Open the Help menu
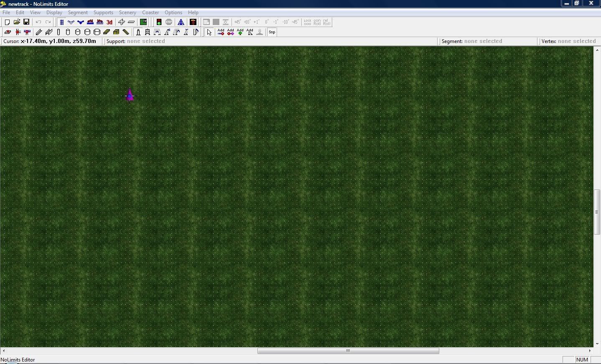 [193, 13]
